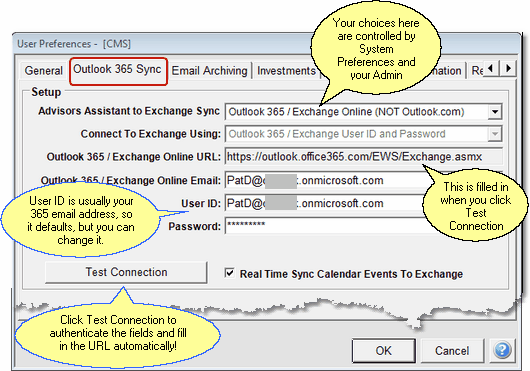Image resolution: width=530 pixels, height=371 pixels.
Task: Go to the Investments tab
Action: click(287, 71)
